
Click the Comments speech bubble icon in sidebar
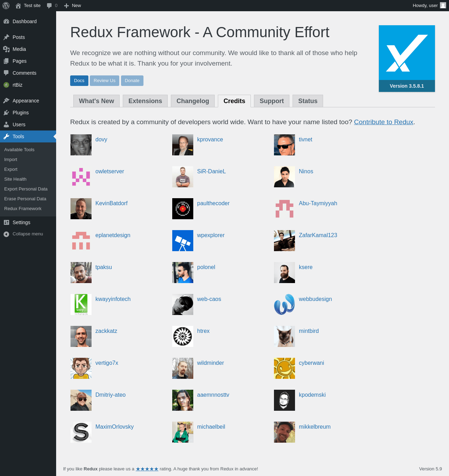click(6, 73)
